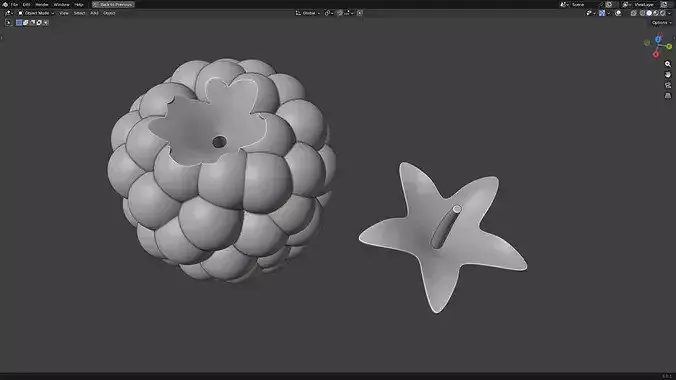Image resolution: width=676 pixels, height=380 pixels.
Task: Click the select tool cursor icon
Action: coord(8,22)
